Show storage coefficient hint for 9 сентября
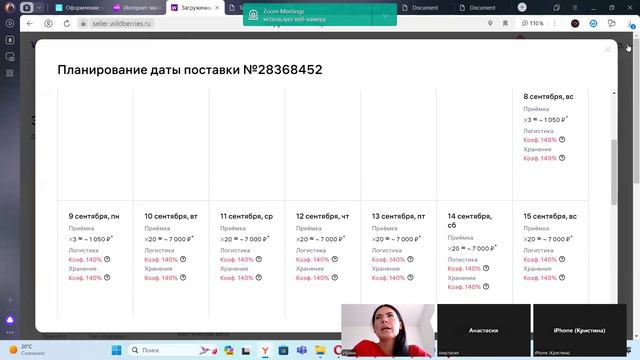This screenshot has height=360, width=640. [107, 278]
